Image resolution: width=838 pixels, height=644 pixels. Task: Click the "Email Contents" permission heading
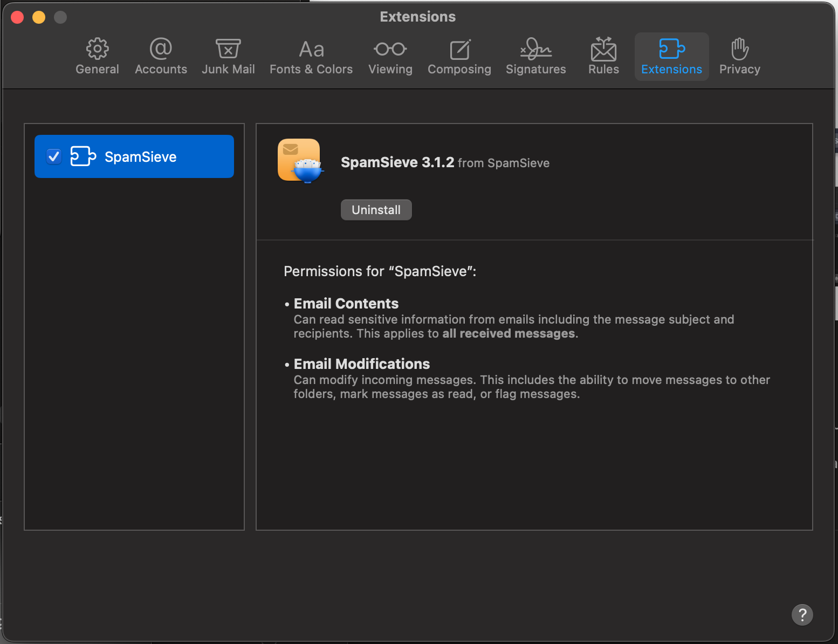[346, 304]
